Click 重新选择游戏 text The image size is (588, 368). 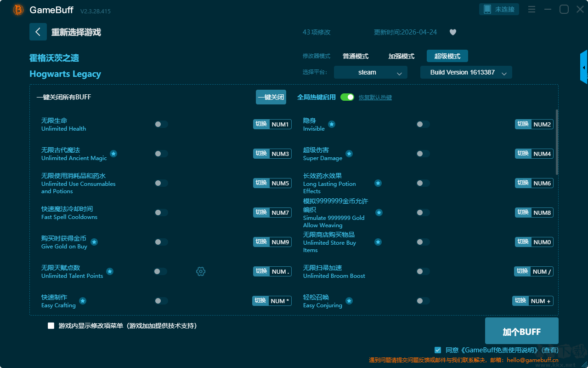[x=76, y=32]
